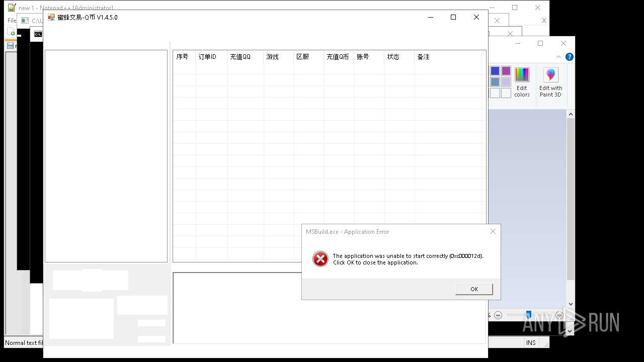Maximize the Paint window
This screenshot has width=644, height=362.
click(540, 43)
